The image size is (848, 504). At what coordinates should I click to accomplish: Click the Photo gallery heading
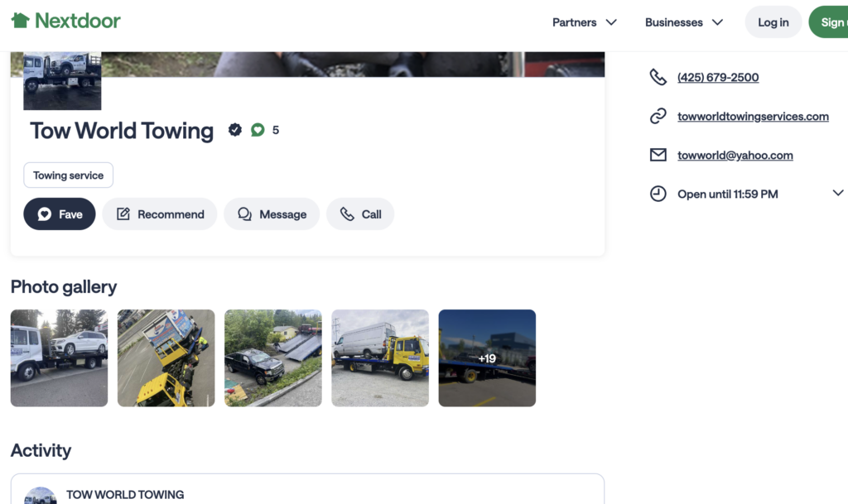64,287
